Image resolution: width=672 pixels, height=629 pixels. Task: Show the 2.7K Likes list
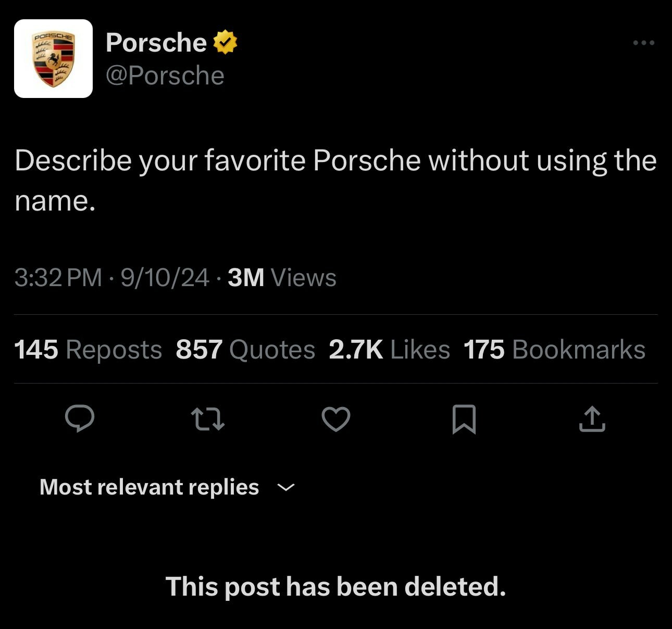[389, 349]
